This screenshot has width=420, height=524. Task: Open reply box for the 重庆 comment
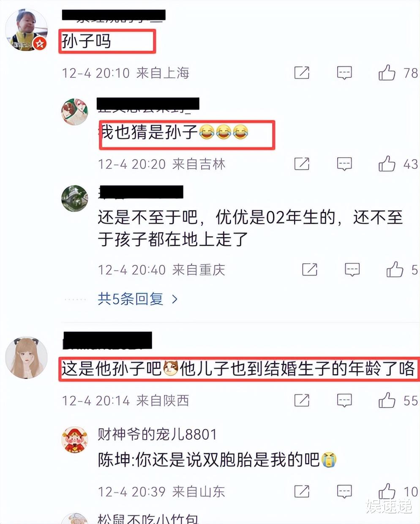(352, 270)
